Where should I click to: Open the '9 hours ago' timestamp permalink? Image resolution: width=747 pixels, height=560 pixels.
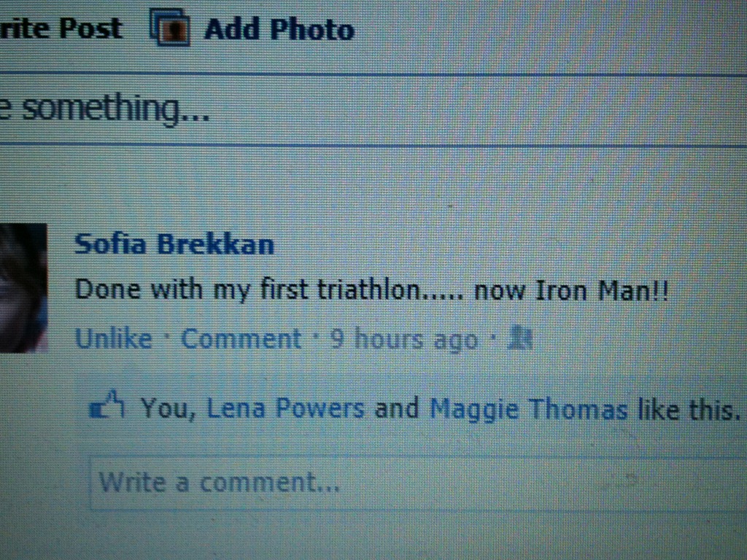click(404, 340)
